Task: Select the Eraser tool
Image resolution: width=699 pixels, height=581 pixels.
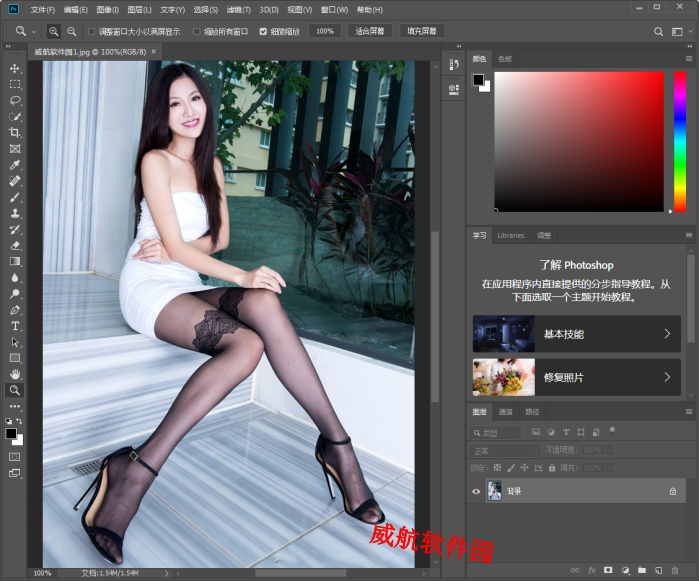Action: (15, 245)
